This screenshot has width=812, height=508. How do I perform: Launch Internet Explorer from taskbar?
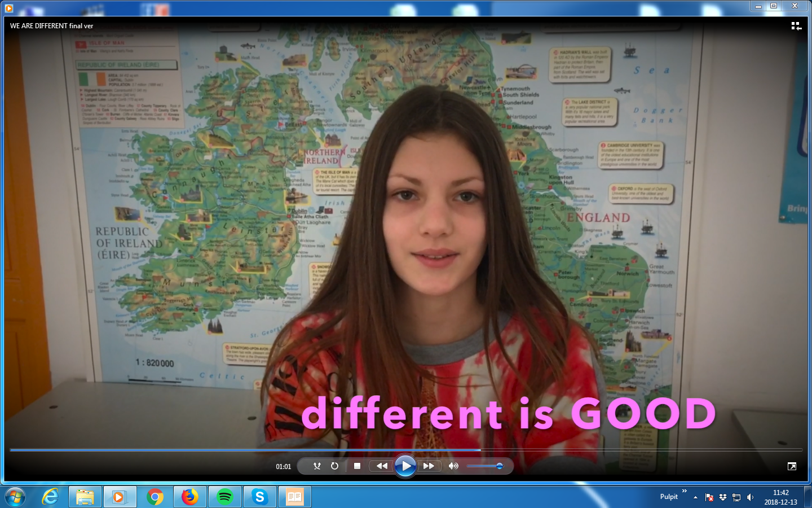pos(50,497)
